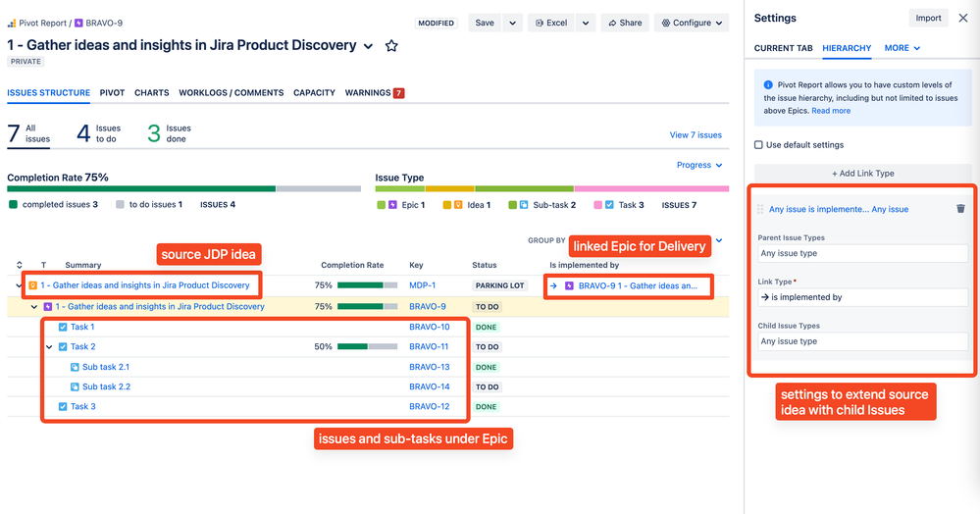Click the Save button
The height and width of the screenshot is (514, 980).
click(x=485, y=24)
